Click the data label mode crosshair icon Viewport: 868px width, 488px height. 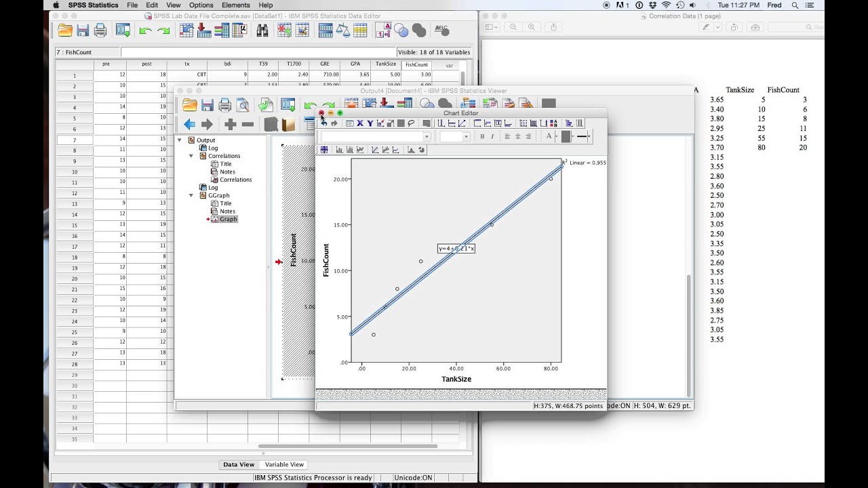tap(323, 150)
